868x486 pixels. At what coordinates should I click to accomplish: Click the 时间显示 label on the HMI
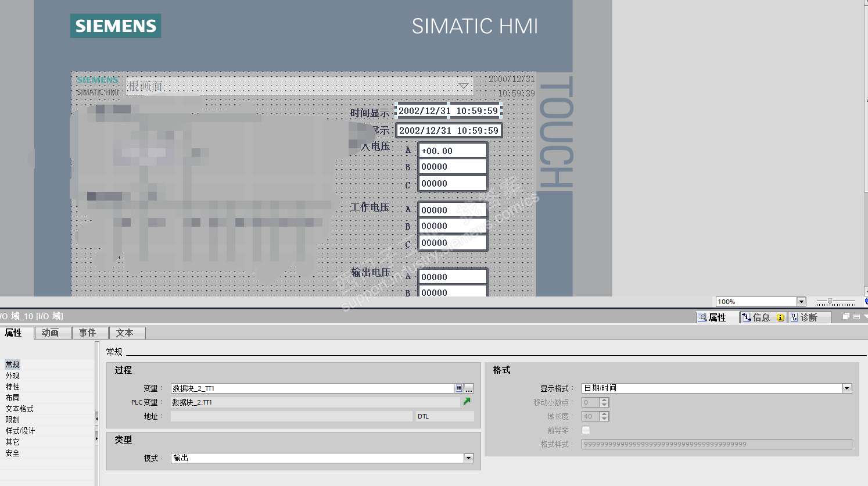(370, 113)
